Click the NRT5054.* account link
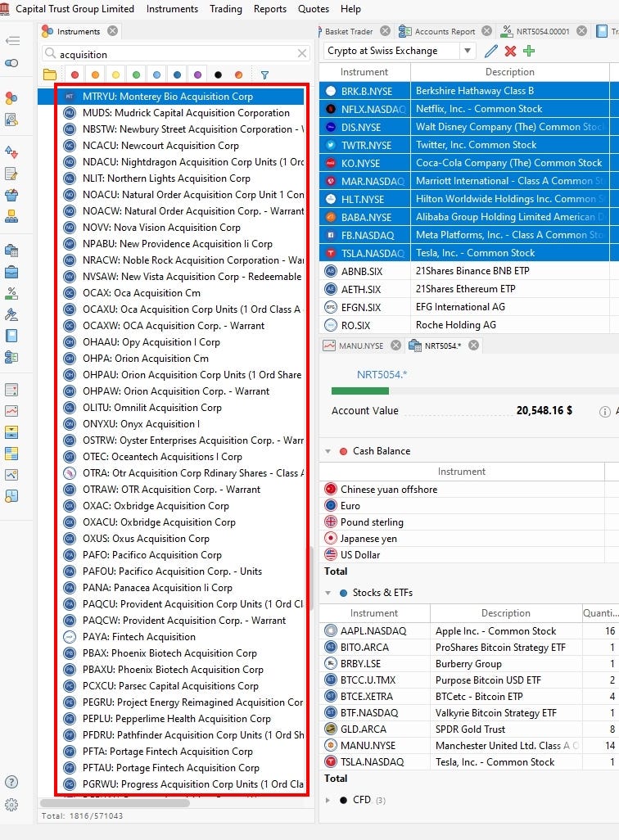619x840 pixels. click(382, 375)
